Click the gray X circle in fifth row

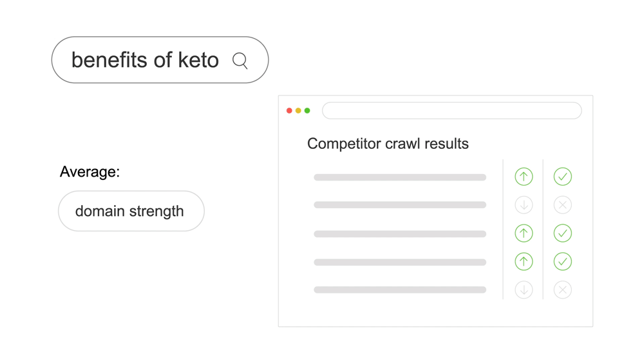(563, 290)
